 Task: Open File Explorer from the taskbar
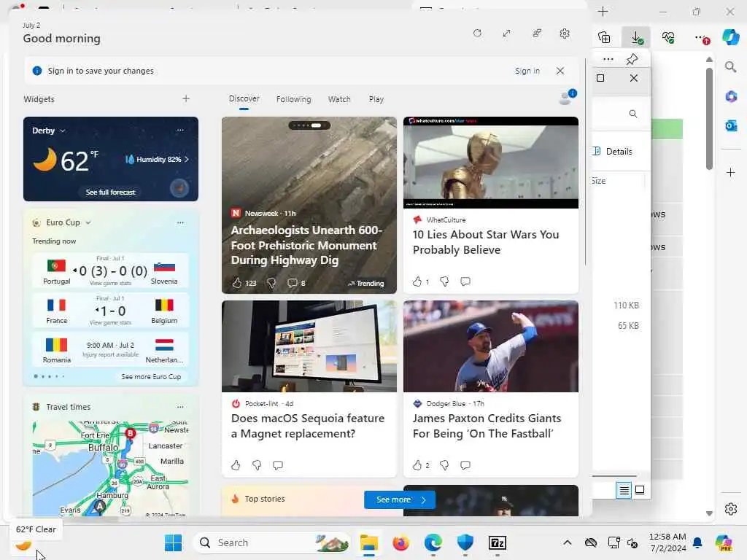tap(368, 542)
